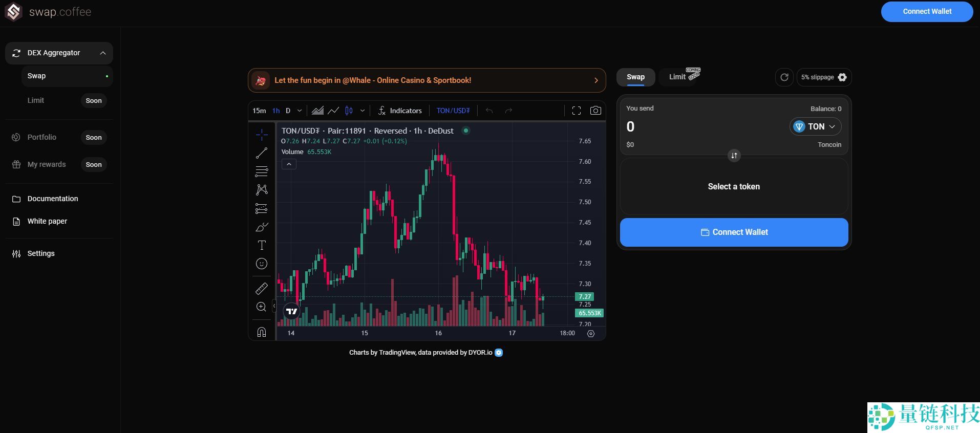Select the Text annotation tool
980x433 pixels.
(x=262, y=245)
